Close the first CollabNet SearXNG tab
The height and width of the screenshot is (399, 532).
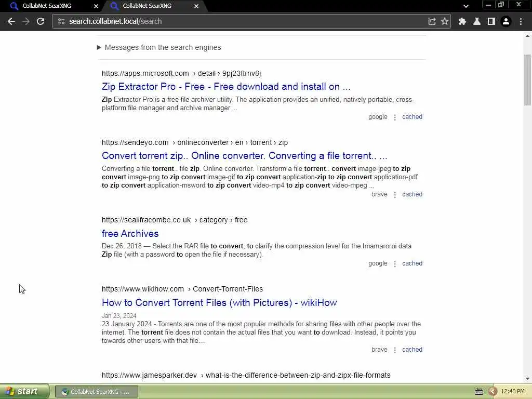pyautogui.click(x=96, y=6)
